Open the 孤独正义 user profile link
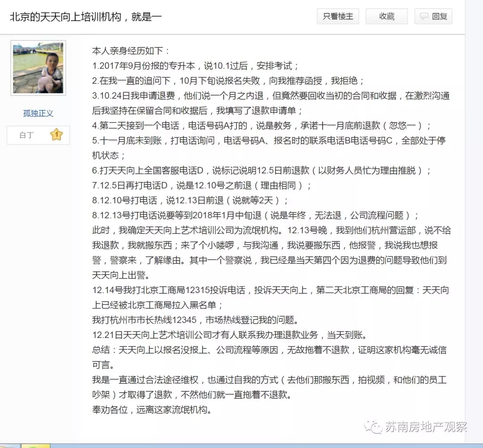The width and height of the screenshot is (483, 448). [x=38, y=113]
